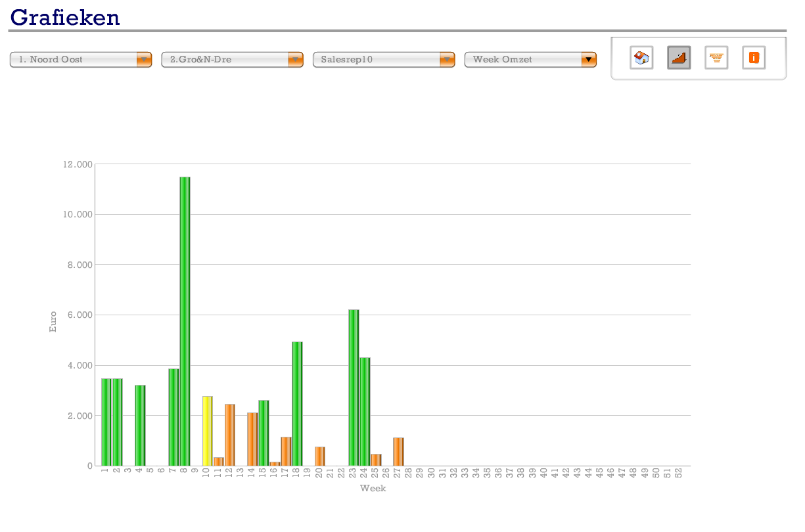Expand the '2.Gro&N-Dre' area dropdown
This screenshot has width=805, height=532.
[233, 60]
